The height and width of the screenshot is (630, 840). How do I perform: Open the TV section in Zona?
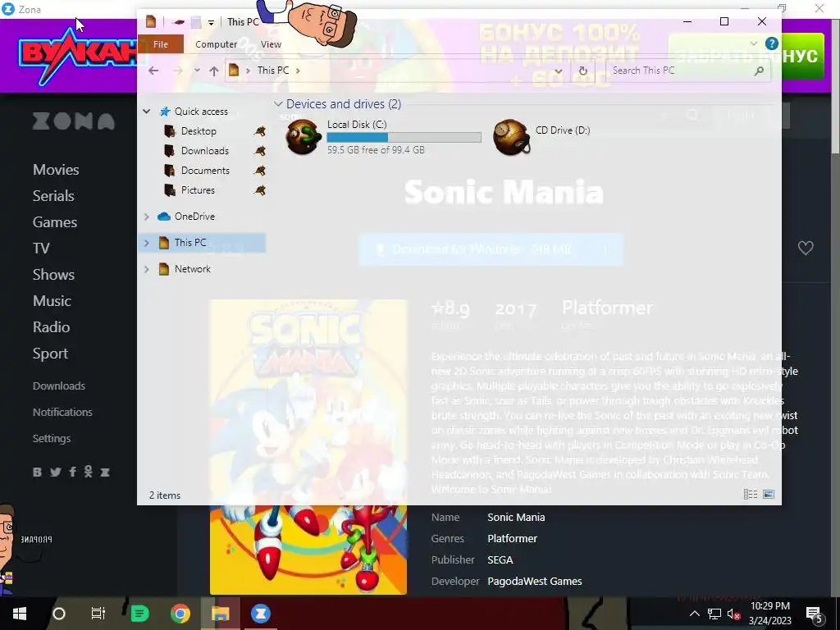41,249
